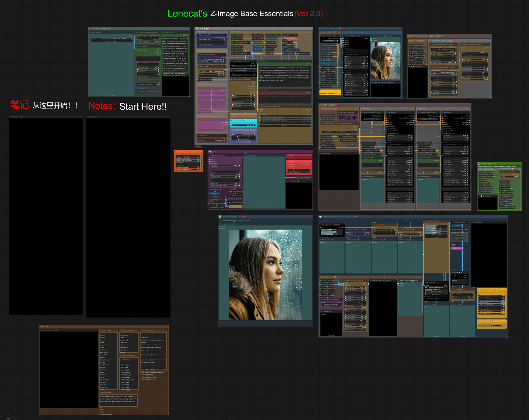Click the large portrait in Final vs. Rough Draft
This screenshot has width=529, height=420.
(x=265, y=275)
